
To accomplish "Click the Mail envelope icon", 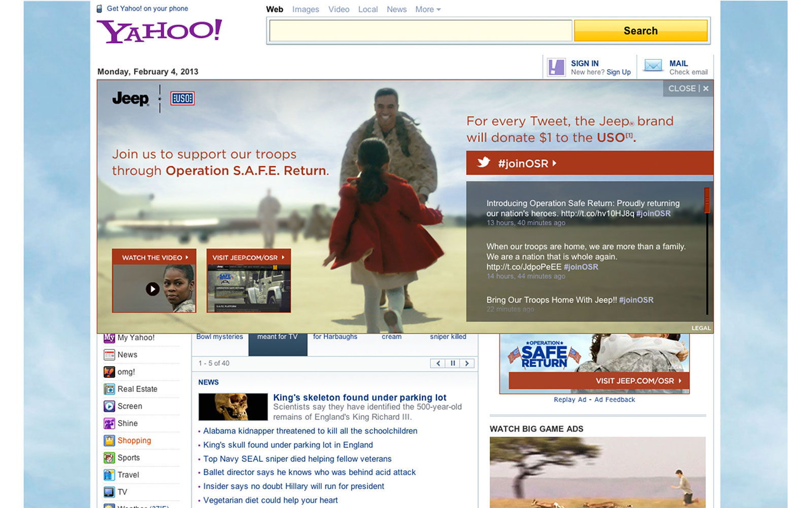I will 653,66.
